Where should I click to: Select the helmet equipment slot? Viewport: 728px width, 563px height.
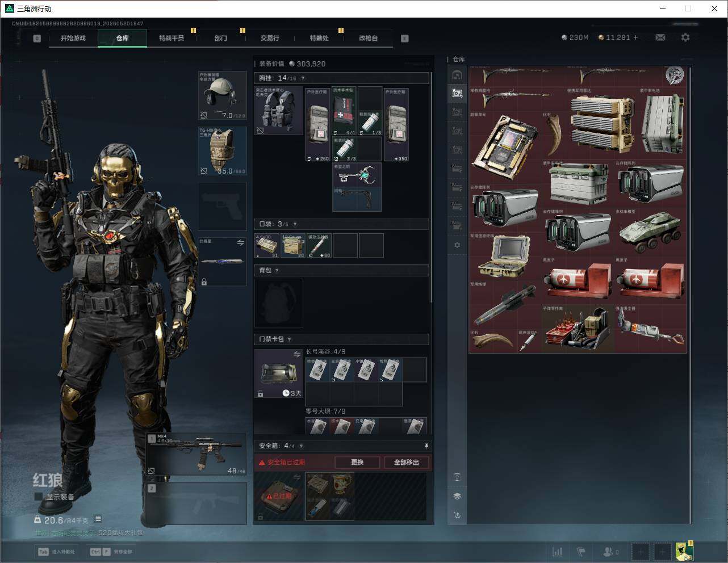(222, 96)
